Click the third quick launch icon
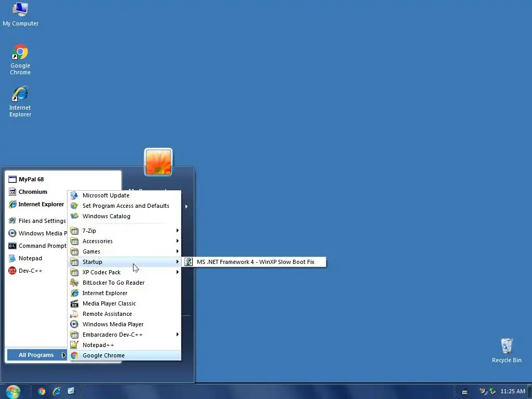 click(71, 391)
